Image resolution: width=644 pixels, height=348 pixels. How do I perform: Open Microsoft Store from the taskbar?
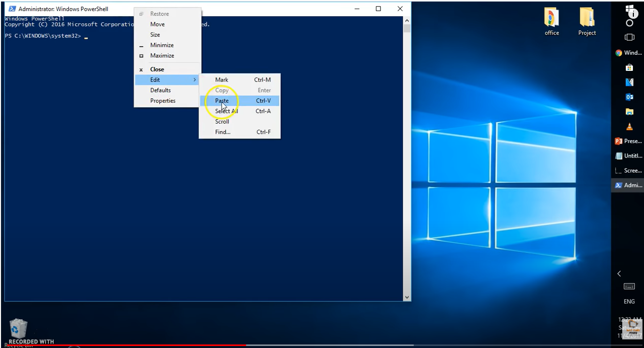click(x=629, y=67)
